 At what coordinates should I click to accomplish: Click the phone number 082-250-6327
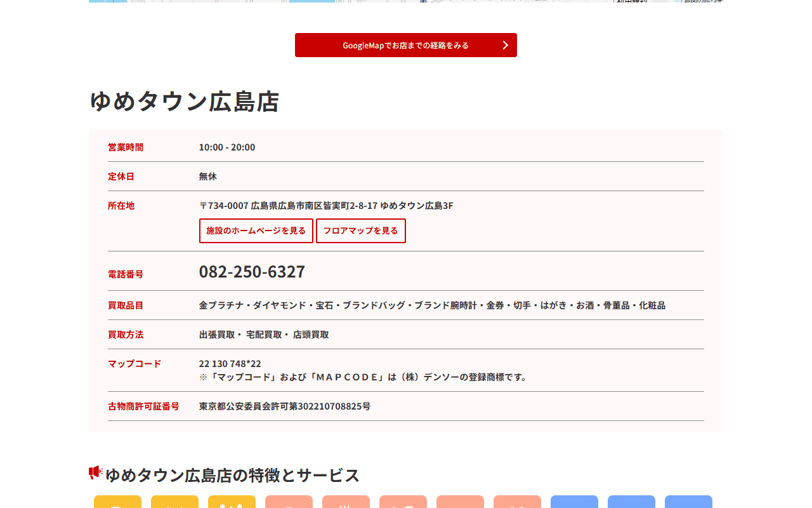coord(252,272)
